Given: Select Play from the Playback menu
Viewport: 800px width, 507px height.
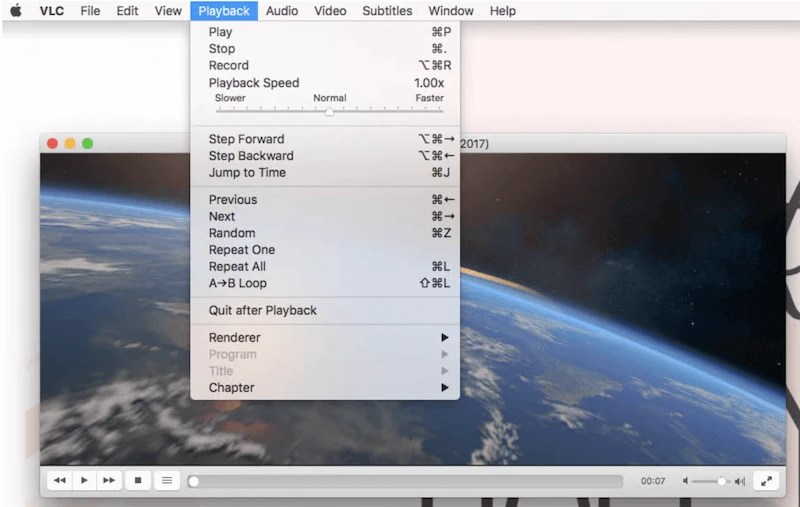Looking at the screenshot, I should point(325,32).
